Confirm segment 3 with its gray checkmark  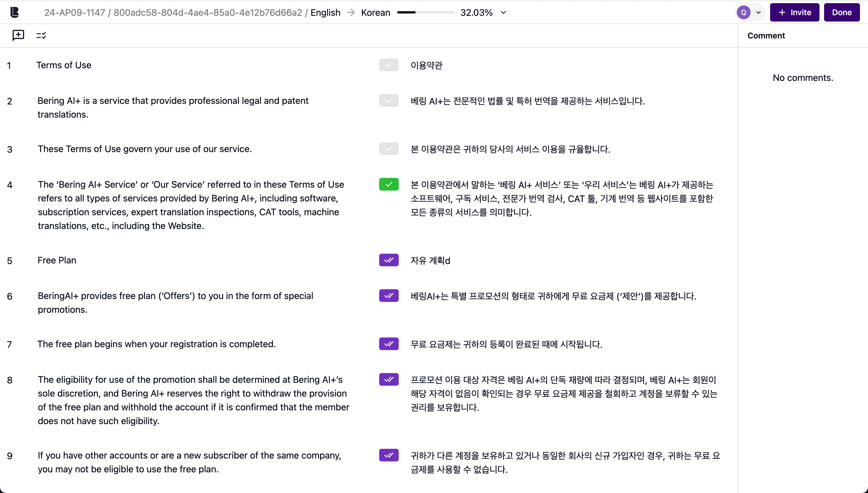(x=388, y=149)
